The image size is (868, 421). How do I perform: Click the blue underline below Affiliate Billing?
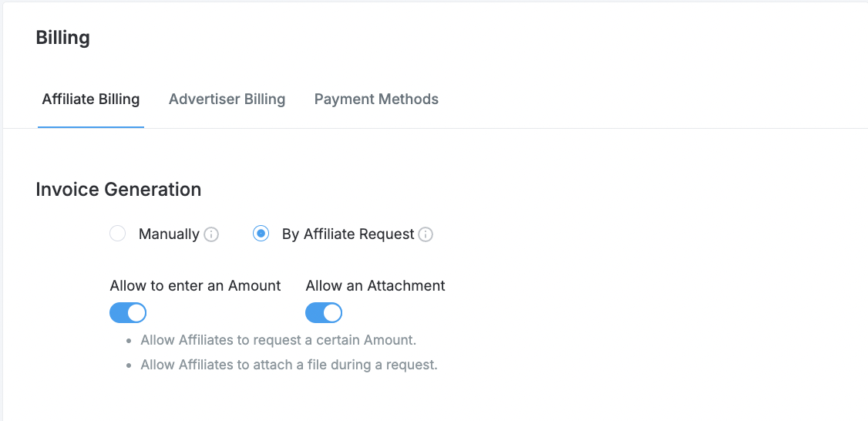coord(91,127)
